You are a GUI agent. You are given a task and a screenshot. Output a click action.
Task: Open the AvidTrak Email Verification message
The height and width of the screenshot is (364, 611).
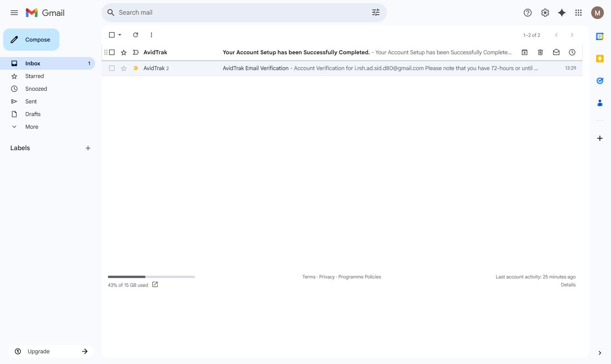(342, 68)
